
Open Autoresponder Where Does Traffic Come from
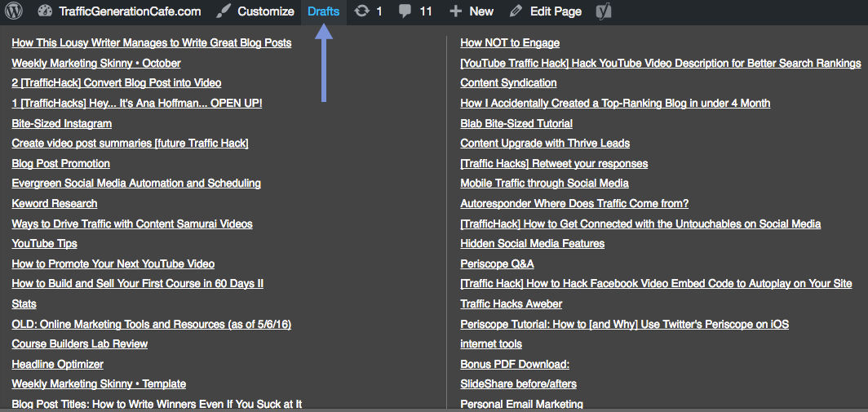click(x=574, y=204)
